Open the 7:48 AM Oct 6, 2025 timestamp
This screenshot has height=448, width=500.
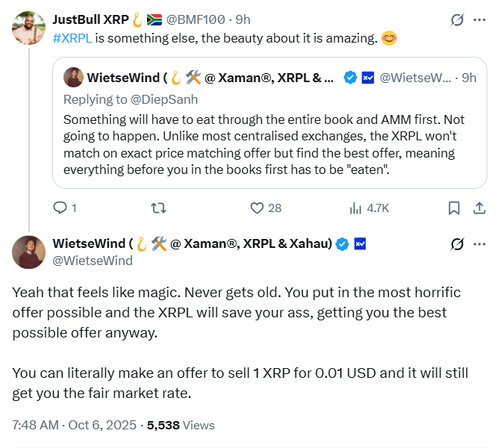75,425
